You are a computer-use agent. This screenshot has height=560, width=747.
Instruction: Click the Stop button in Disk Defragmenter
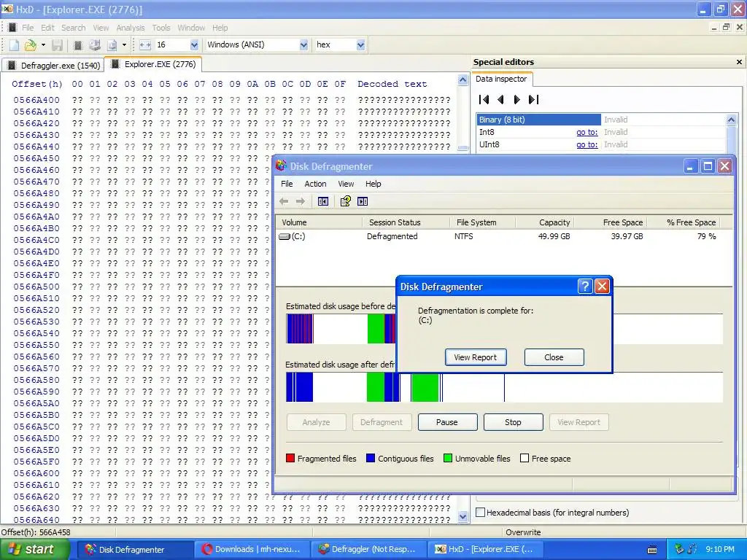(513, 422)
